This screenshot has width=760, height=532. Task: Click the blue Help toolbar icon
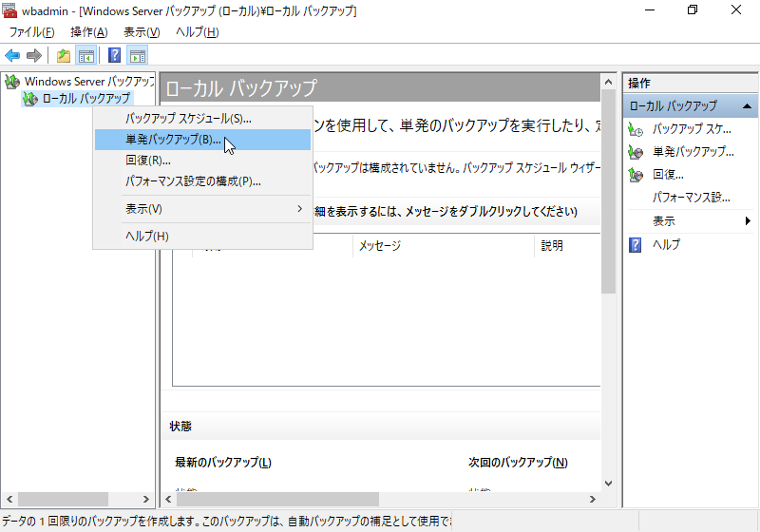114,56
